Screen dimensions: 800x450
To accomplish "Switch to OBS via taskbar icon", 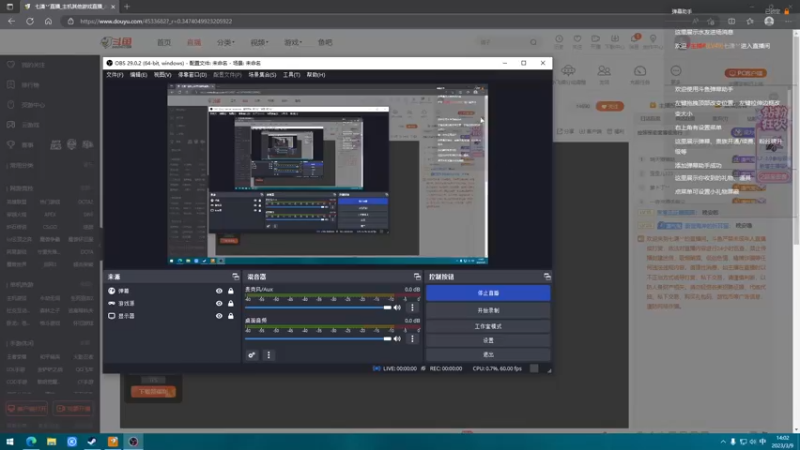I will tap(133, 442).
